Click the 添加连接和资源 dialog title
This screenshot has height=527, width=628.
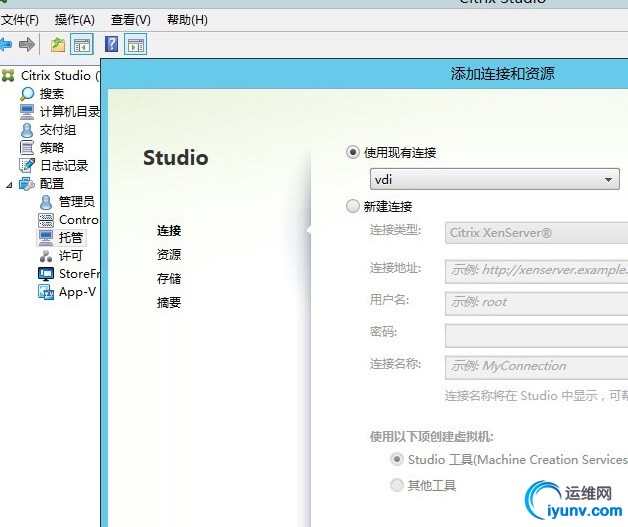point(503,74)
